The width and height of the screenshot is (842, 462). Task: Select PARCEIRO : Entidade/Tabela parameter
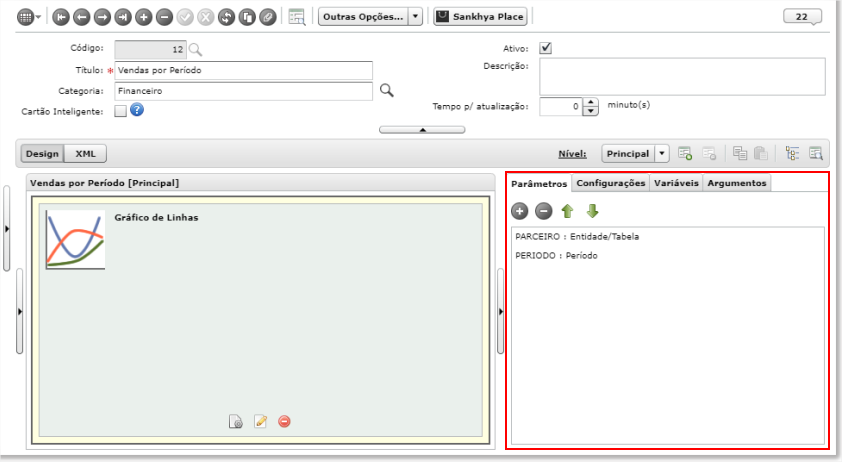577,236
